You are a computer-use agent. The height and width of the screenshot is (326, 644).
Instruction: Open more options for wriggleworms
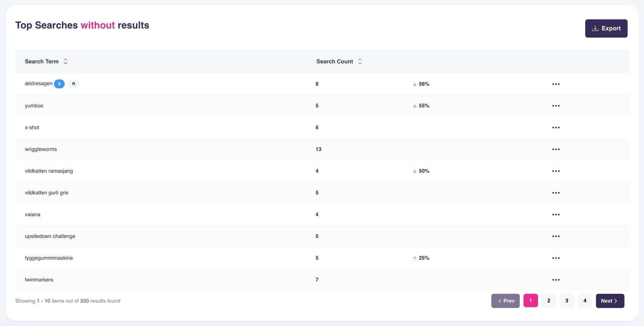[x=556, y=149]
